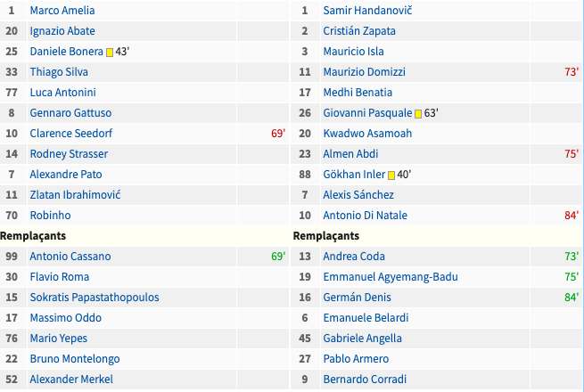Open Antonio Di Natale profile
Screen dimensions: 584x392
[x=365, y=216]
